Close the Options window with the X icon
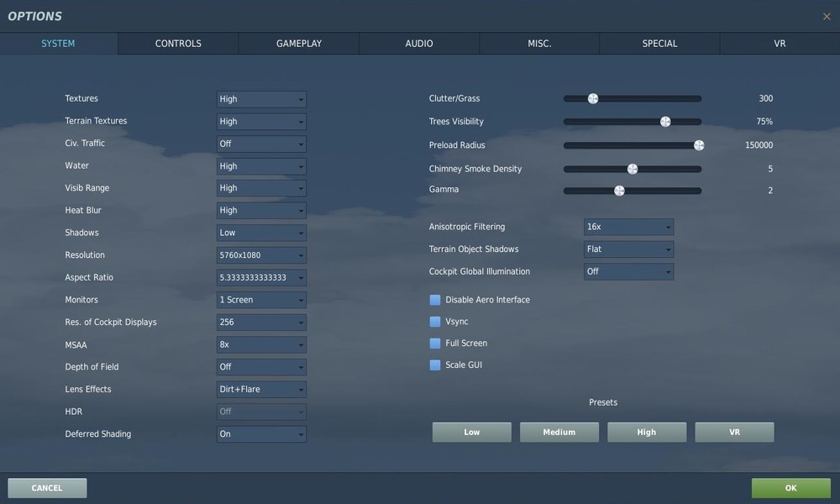Screen dimensions: 840x504 tap(827, 17)
